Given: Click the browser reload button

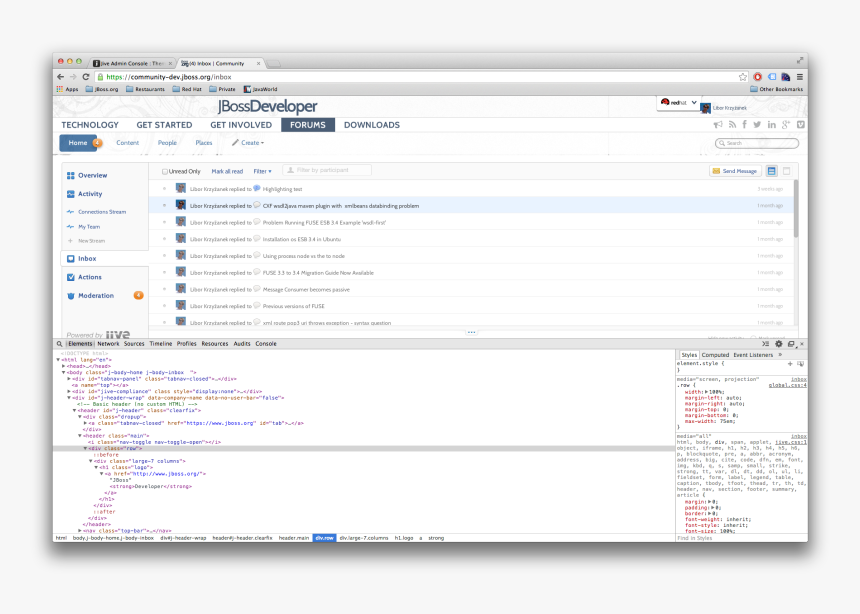Looking at the screenshot, I should (x=86, y=76).
